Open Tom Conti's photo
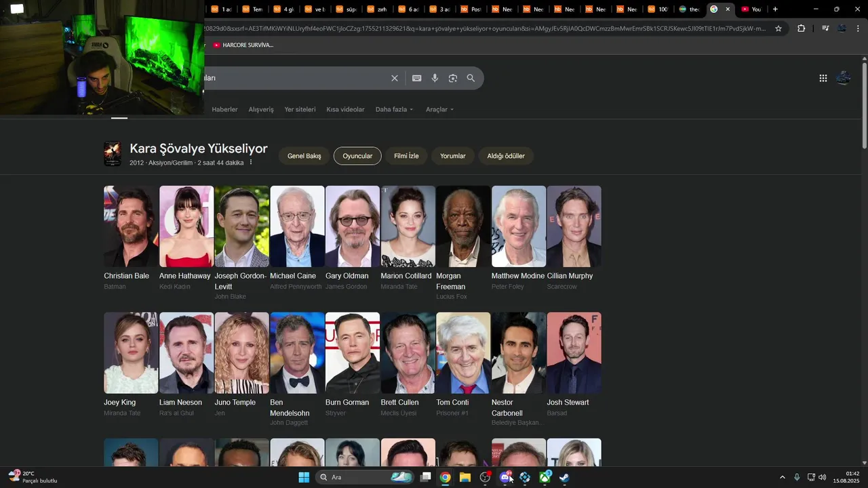Screen dimensions: 868x488 pyautogui.click(x=463, y=353)
